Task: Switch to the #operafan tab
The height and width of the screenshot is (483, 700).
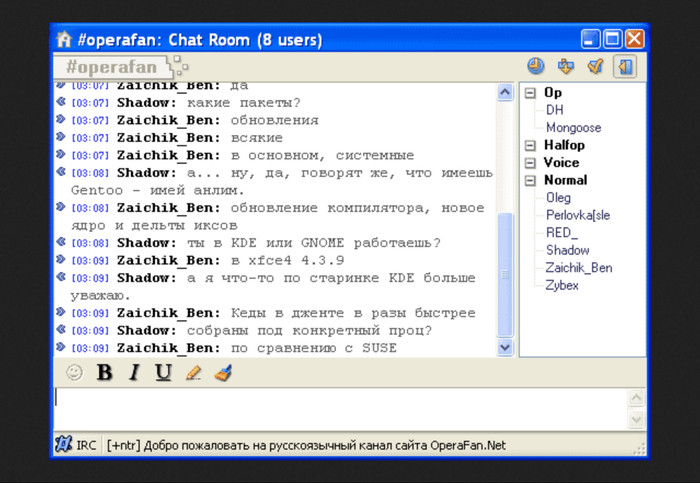Action: (111, 67)
